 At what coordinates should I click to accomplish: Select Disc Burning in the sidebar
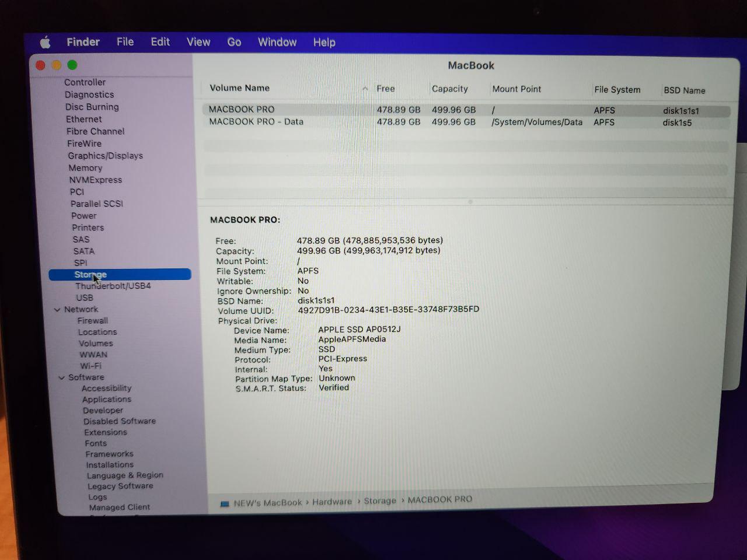click(x=92, y=107)
